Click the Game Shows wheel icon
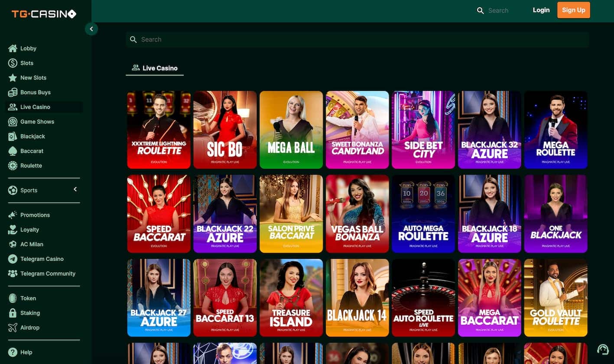The height and width of the screenshot is (364, 614). click(x=13, y=122)
